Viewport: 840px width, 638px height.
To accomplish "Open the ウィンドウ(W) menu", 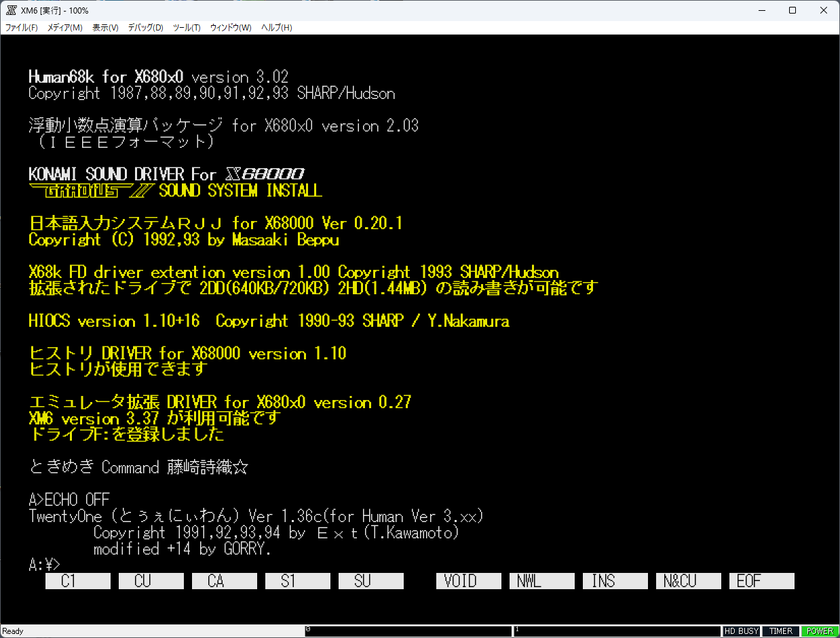I will (x=231, y=28).
